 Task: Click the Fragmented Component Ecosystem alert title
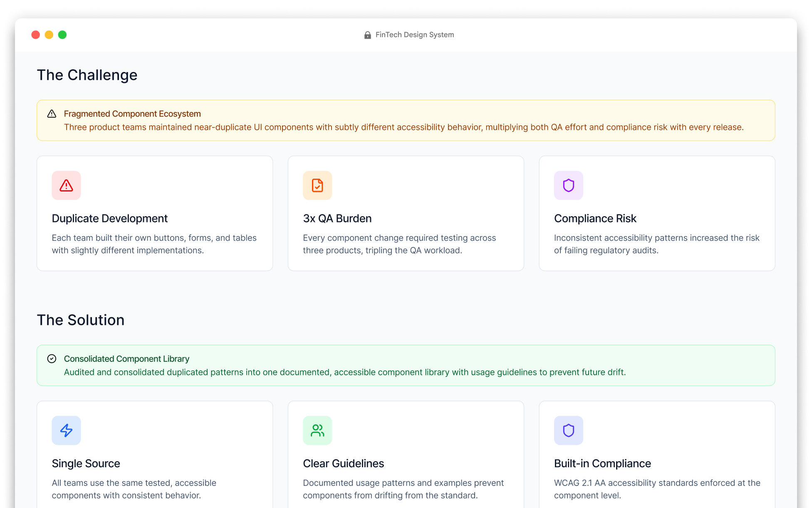(x=132, y=114)
